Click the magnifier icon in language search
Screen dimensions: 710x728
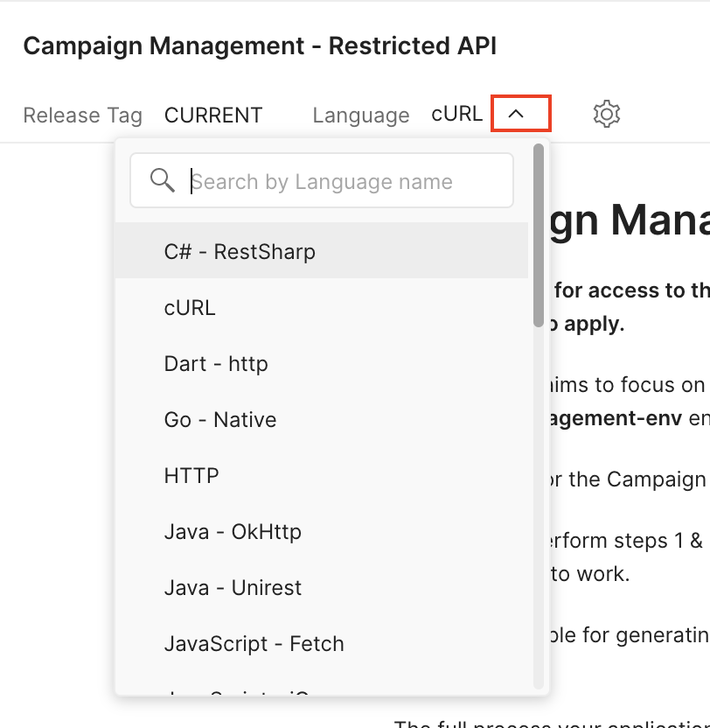tap(163, 180)
